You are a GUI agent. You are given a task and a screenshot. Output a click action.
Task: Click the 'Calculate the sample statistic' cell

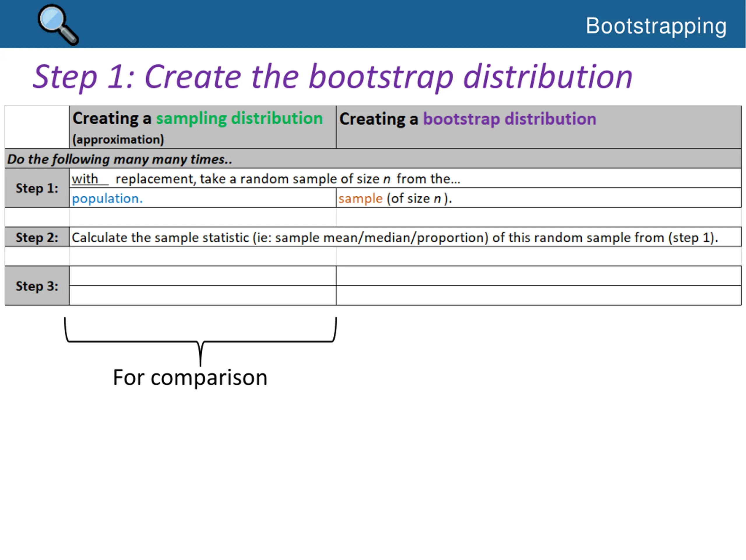pos(405,237)
